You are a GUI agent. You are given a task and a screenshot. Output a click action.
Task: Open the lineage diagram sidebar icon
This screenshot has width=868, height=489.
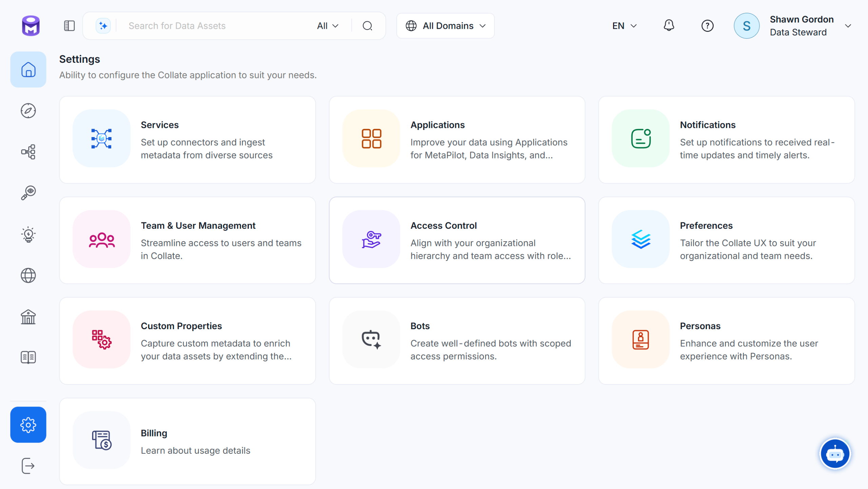coord(28,152)
